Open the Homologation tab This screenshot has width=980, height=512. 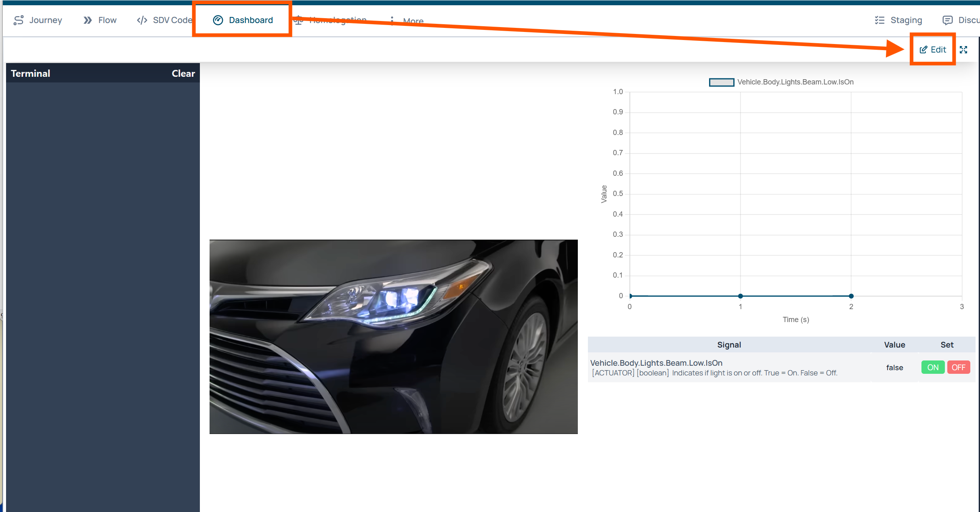[338, 20]
